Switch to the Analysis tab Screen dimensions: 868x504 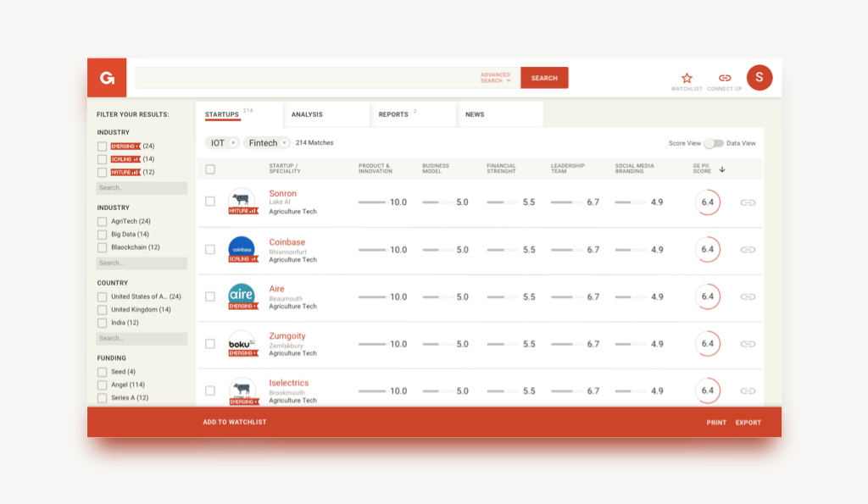click(307, 114)
